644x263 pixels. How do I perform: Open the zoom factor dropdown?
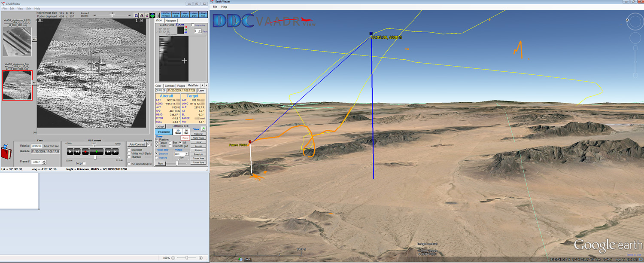pos(199,31)
